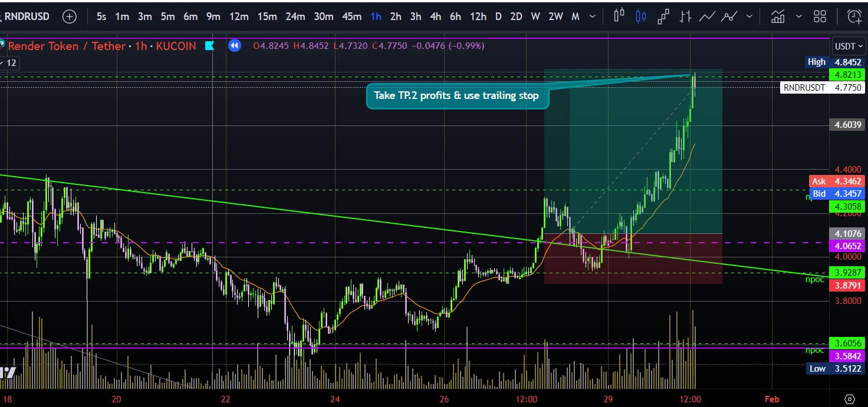Screen dimensions: 868x407
Task: Click the 3.9287 green price tag
Action: click(847, 273)
